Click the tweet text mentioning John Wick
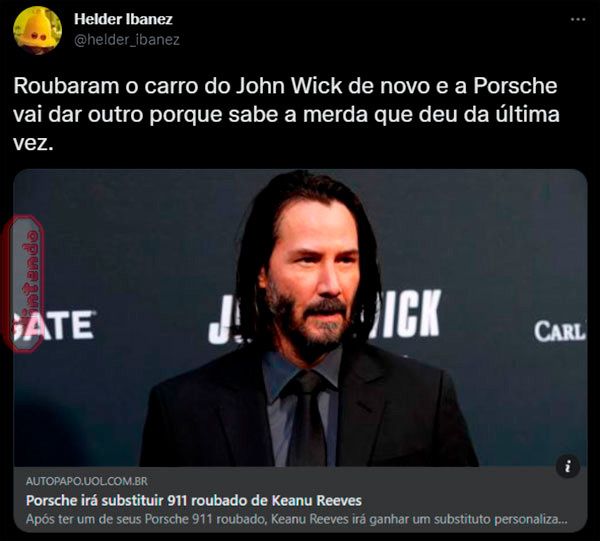Viewport: 600px width, 541px height. pyautogui.click(x=286, y=114)
